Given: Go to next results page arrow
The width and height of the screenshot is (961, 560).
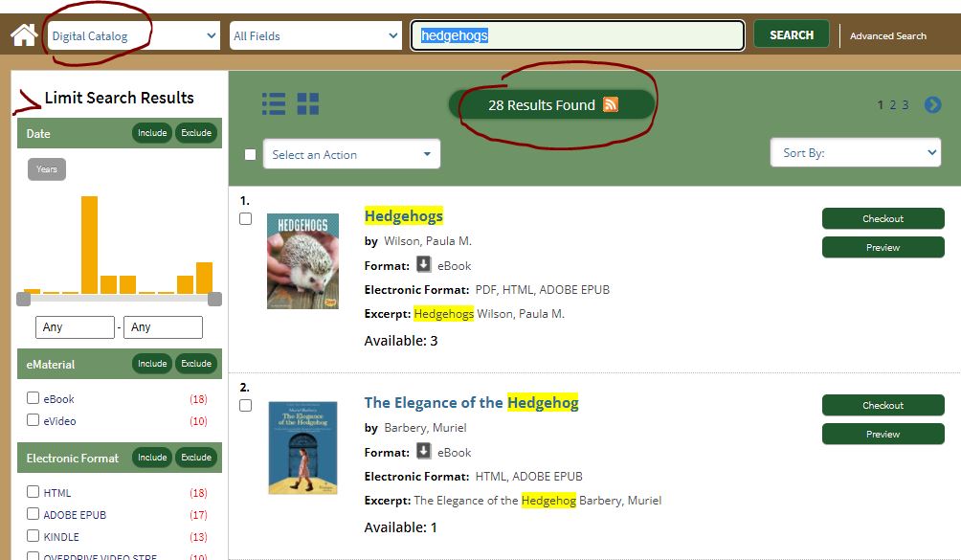Looking at the screenshot, I should pyautogui.click(x=933, y=104).
